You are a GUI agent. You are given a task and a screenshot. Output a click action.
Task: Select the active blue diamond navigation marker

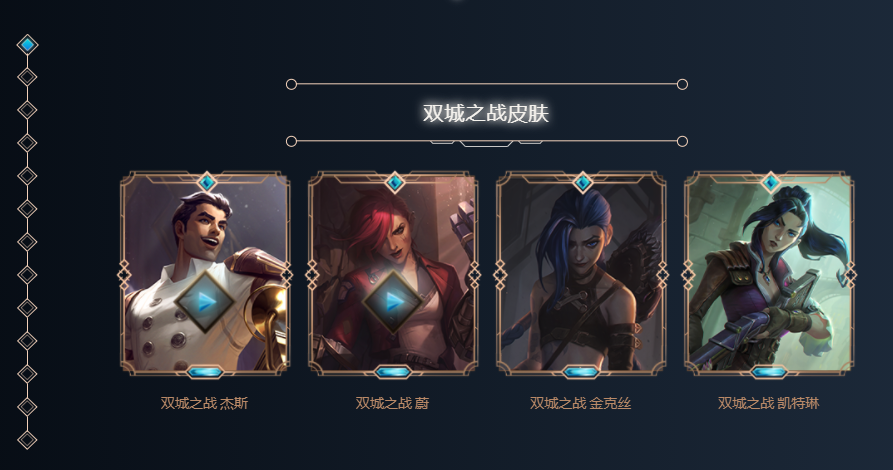pos(27,44)
